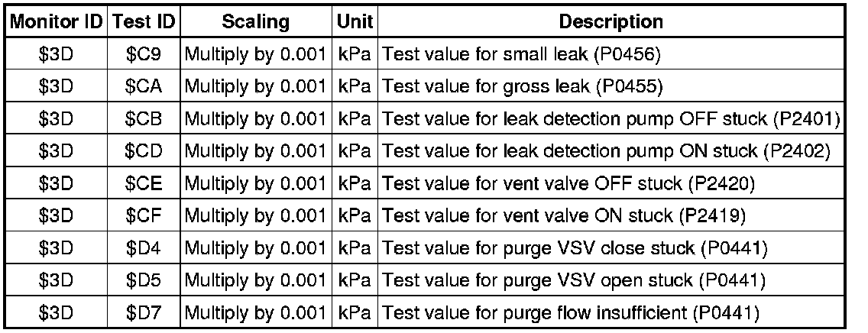868x333 pixels.
Task: Click the Test ID column header
Action: tap(144, 22)
